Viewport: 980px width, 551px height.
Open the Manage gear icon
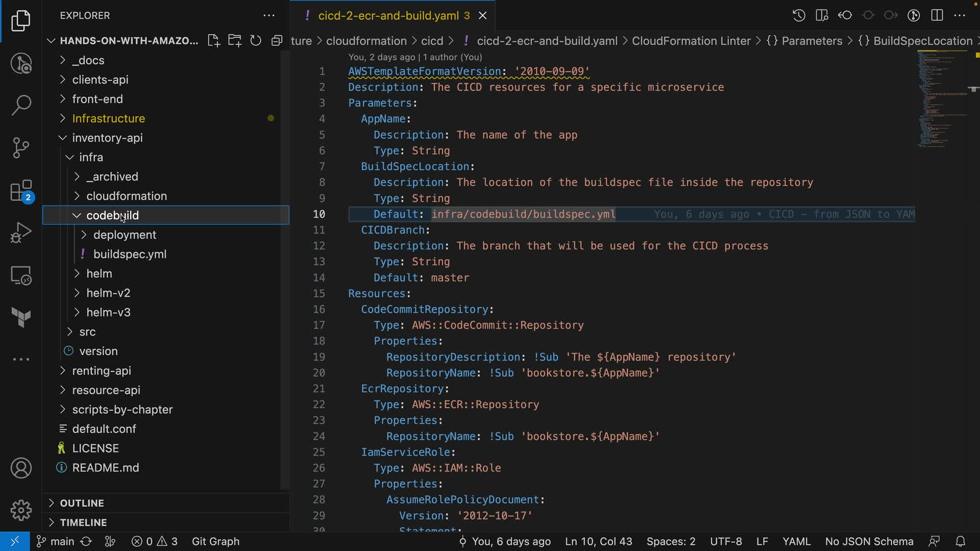(21, 510)
